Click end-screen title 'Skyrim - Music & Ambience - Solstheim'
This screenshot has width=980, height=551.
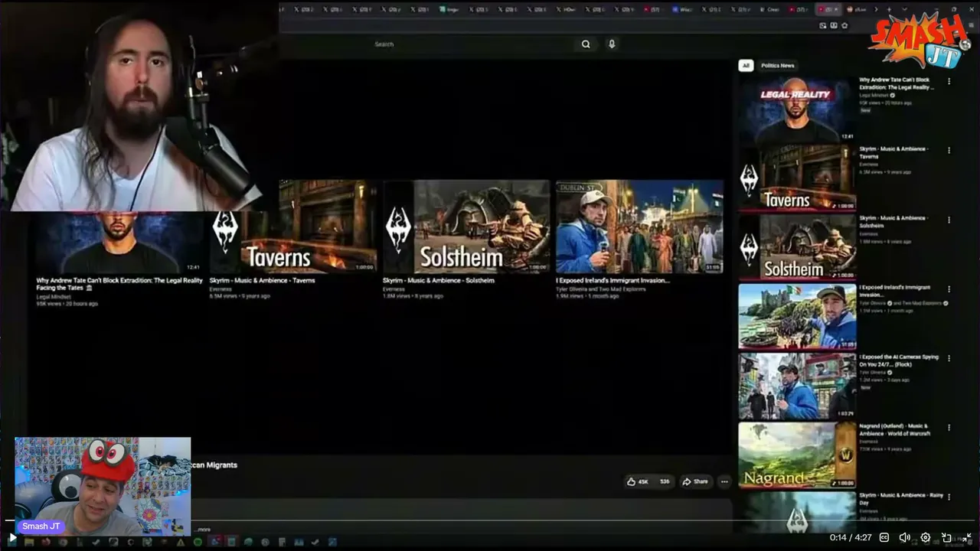[439, 280]
